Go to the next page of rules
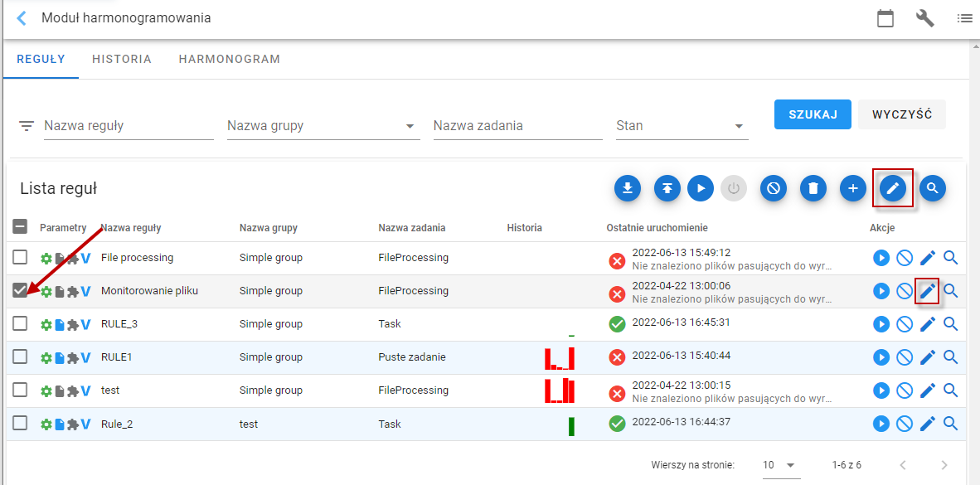 click(944, 465)
